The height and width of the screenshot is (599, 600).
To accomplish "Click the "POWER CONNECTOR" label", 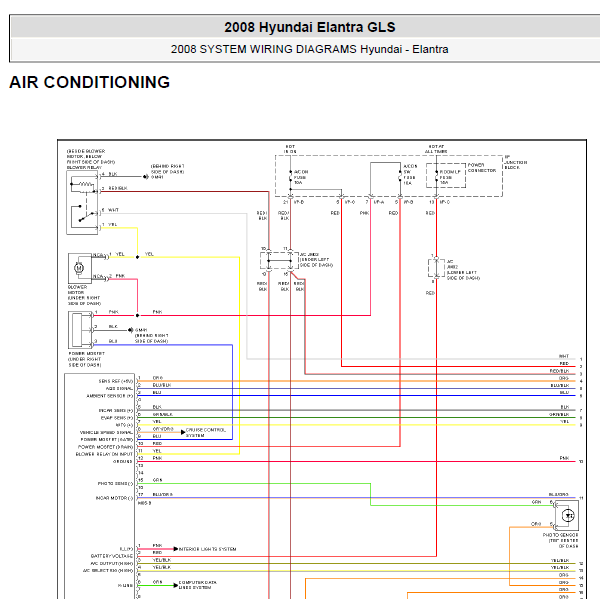I will (482, 168).
